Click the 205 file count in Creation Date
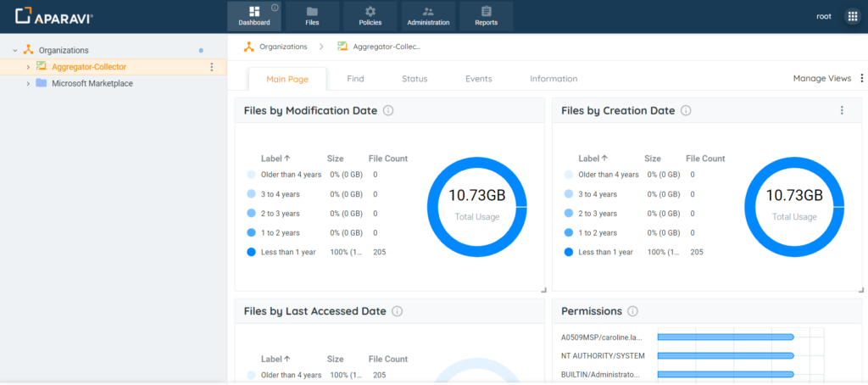 pos(697,252)
